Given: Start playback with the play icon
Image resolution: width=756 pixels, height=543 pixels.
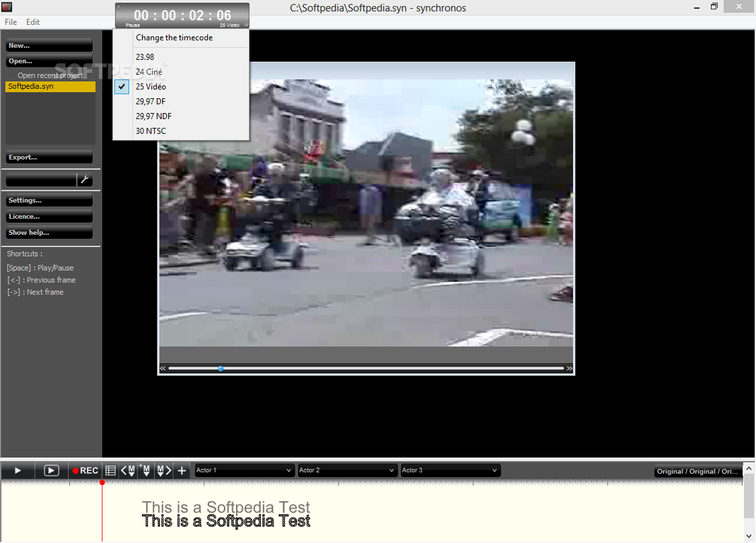Looking at the screenshot, I should 18,470.
